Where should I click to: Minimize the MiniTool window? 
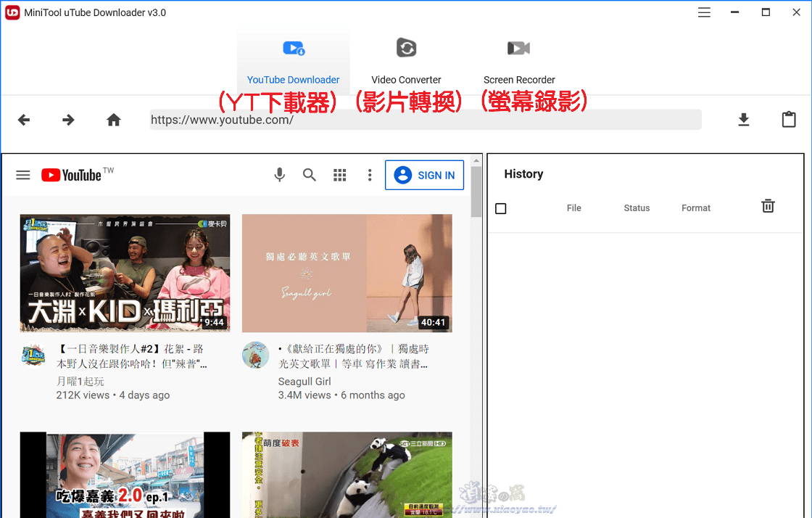[x=734, y=12]
